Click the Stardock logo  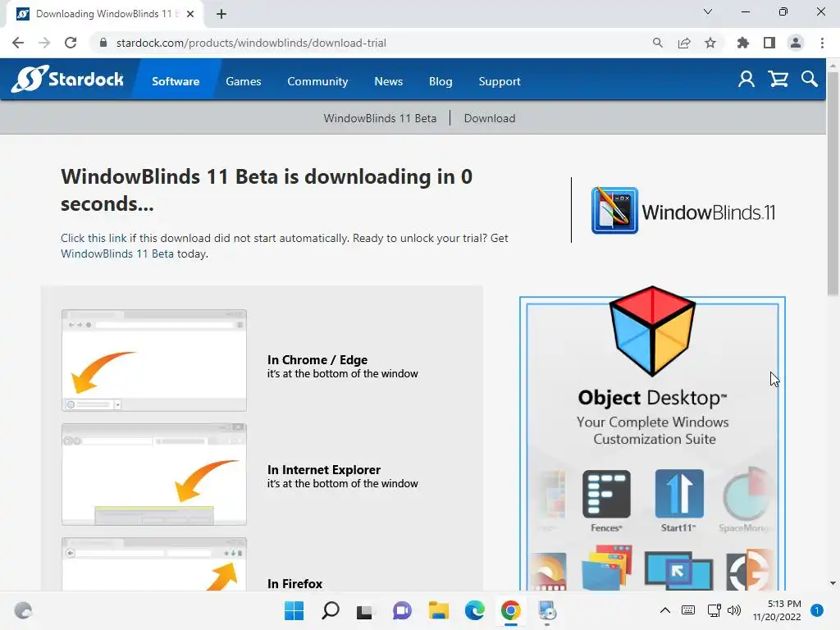pyautogui.click(x=67, y=80)
